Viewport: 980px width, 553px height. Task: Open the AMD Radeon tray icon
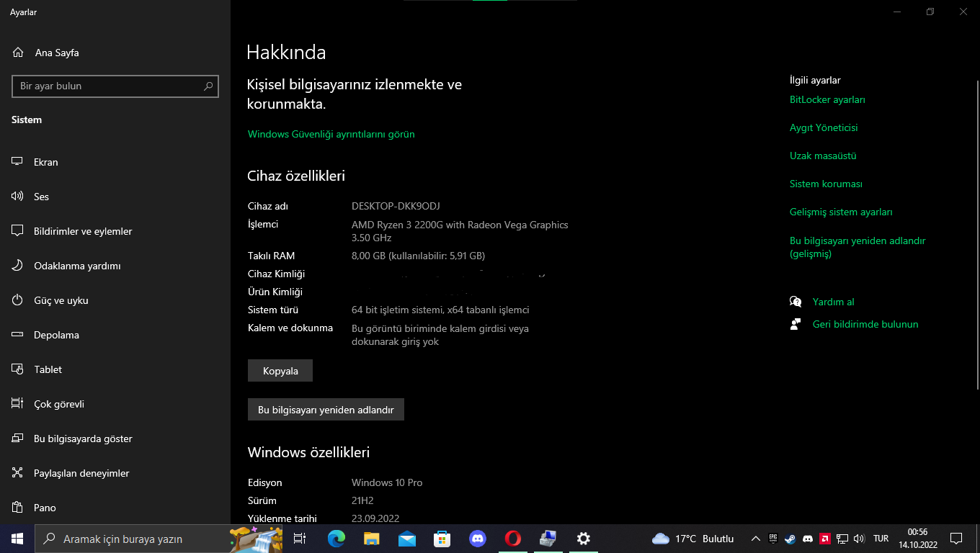[x=825, y=539]
